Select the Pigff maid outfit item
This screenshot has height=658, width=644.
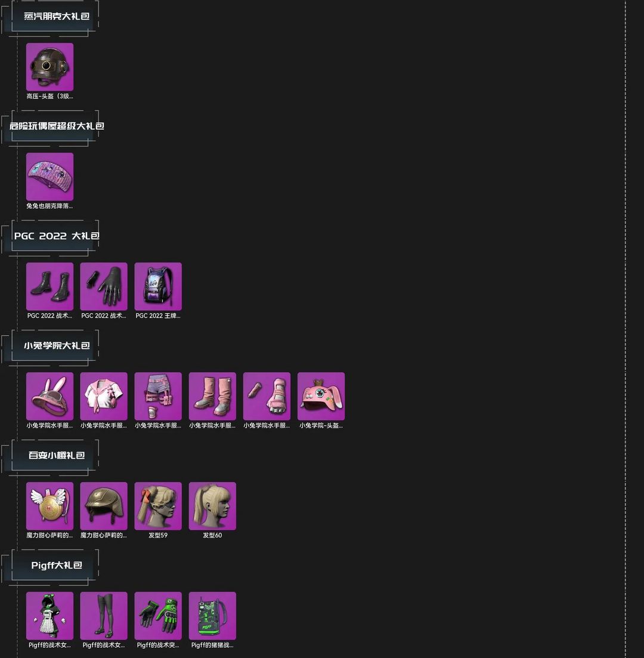pyautogui.click(x=49, y=616)
